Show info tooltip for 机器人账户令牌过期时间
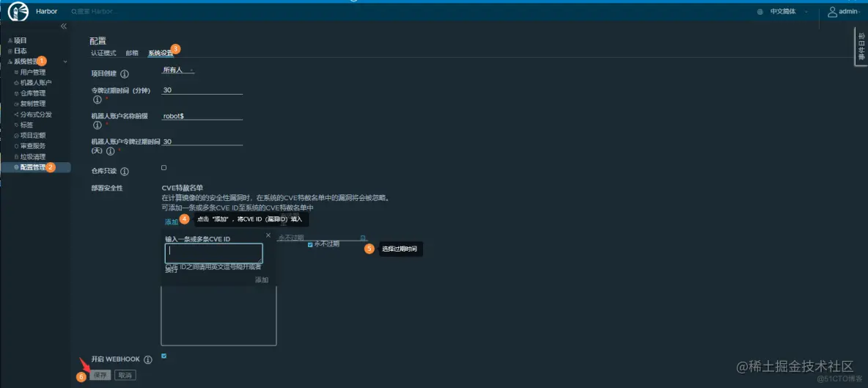The height and width of the screenshot is (388, 868). pyautogui.click(x=110, y=151)
